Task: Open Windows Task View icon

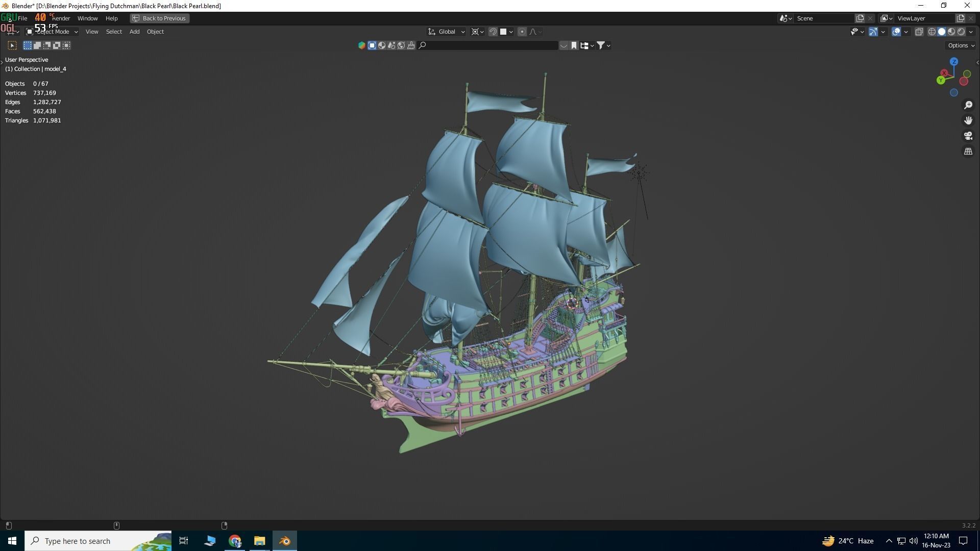Action: (x=184, y=541)
